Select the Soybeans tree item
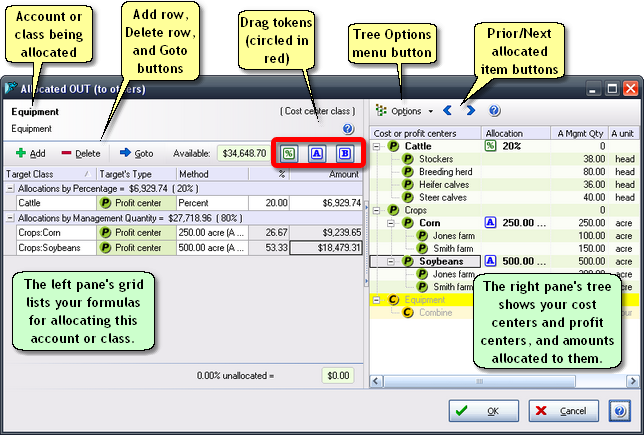 coord(440,262)
